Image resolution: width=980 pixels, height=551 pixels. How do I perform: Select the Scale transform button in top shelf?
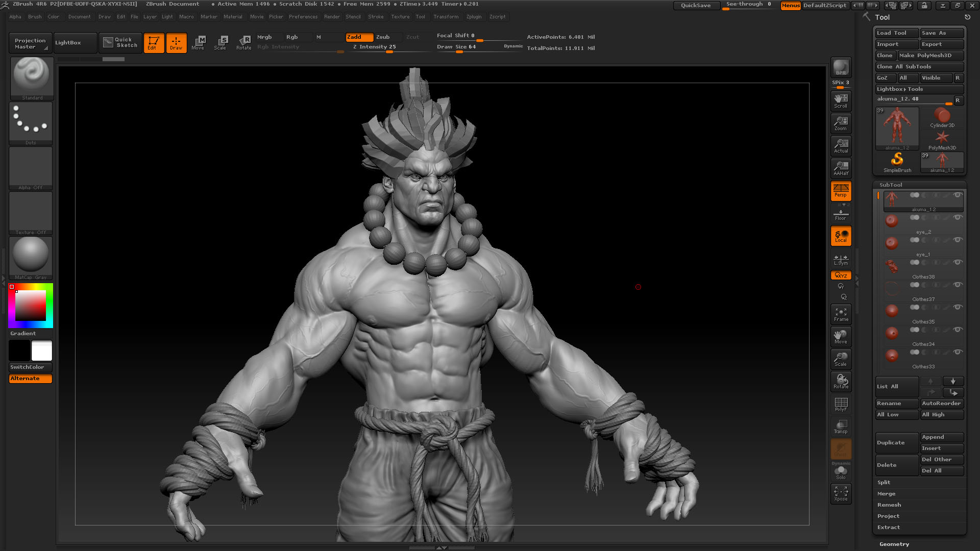[220, 43]
